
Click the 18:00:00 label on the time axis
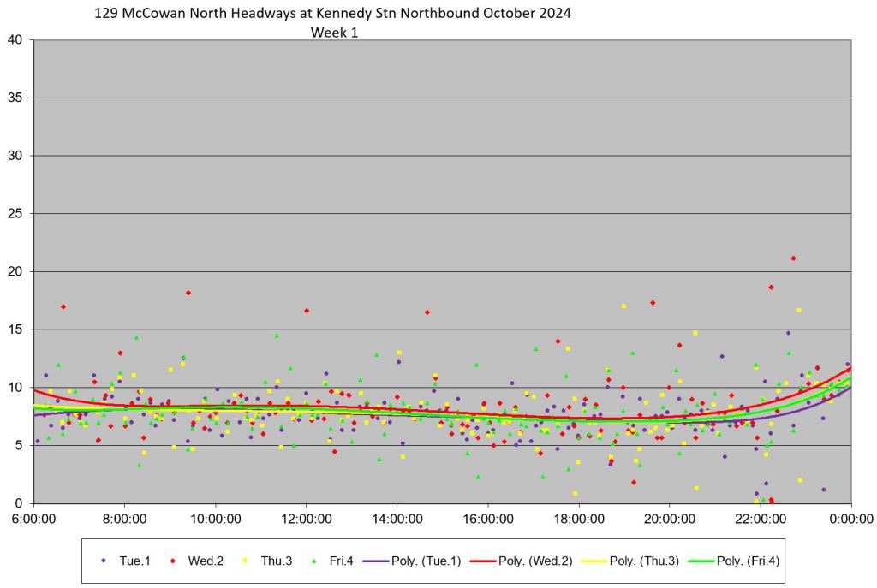point(578,519)
